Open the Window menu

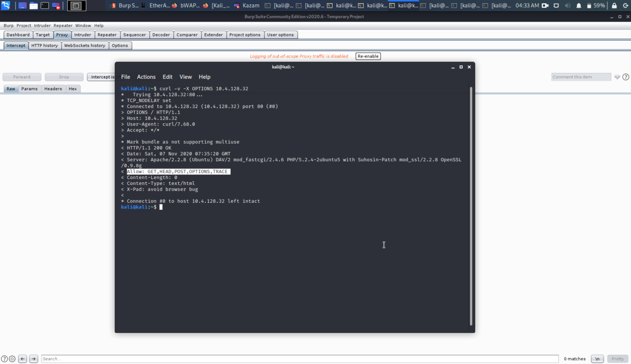(x=83, y=25)
